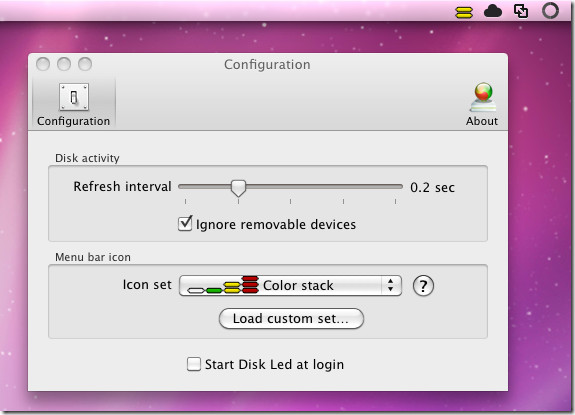This screenshot has height=415, width=575.
Task: Click the question mark help button
Action: [423, 286]
